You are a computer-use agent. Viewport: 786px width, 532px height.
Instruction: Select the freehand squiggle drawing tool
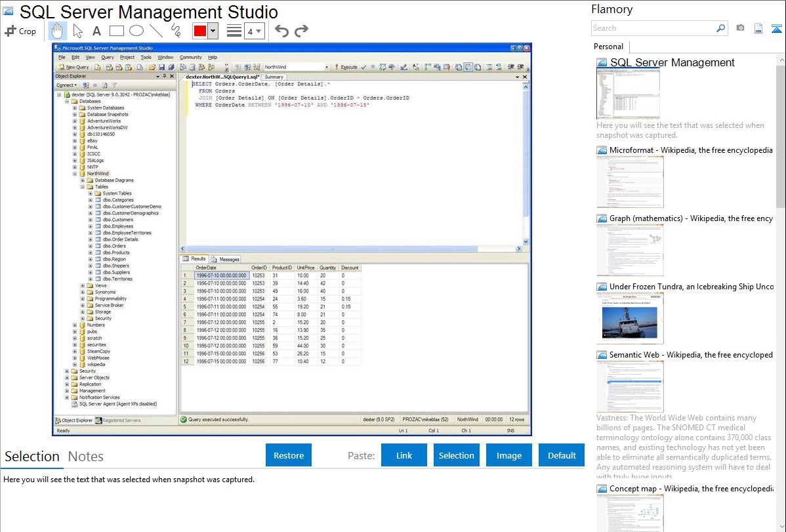[x=176, y=31]
